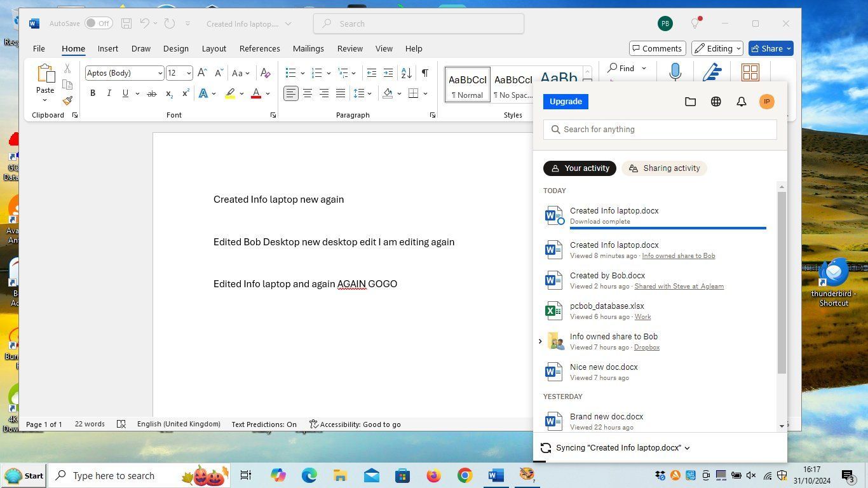This screenshot has width=868, height=488.
Task: Toggle Italic formatting in the ribbon
Action: [x=109, y=93]
